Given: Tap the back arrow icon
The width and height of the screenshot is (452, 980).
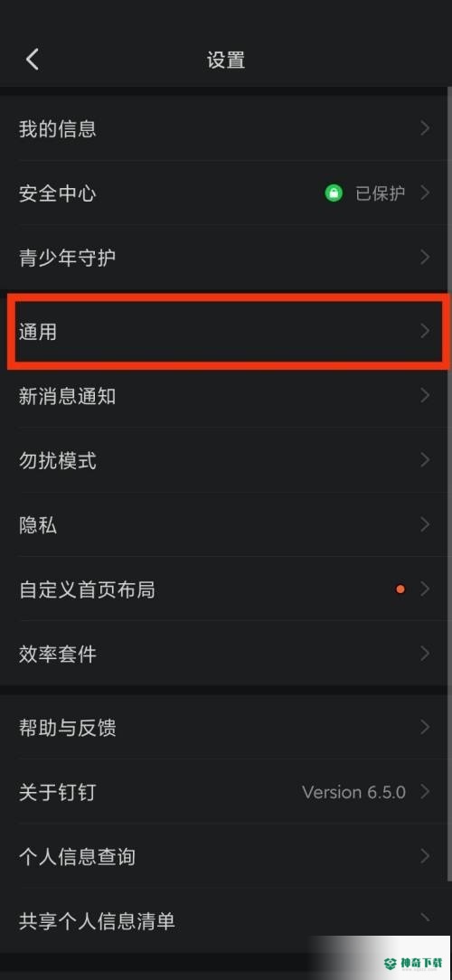Looking at the screenshot, I should (x=33, y=60).
